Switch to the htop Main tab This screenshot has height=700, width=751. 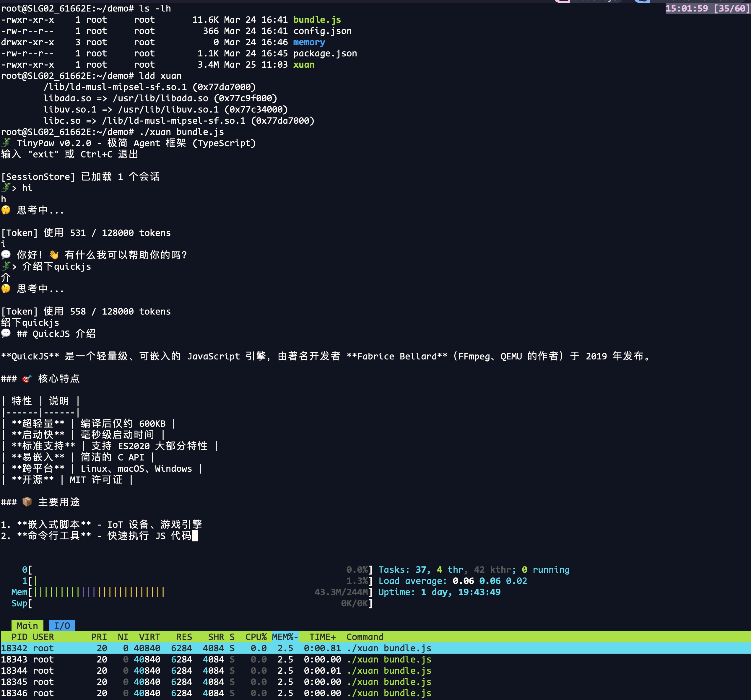point(27,626)
